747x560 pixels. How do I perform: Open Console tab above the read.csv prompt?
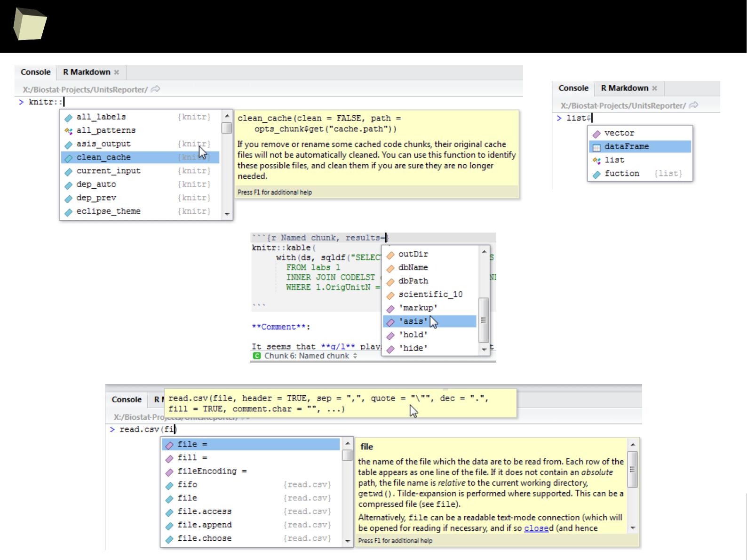[x=127, y=400]
